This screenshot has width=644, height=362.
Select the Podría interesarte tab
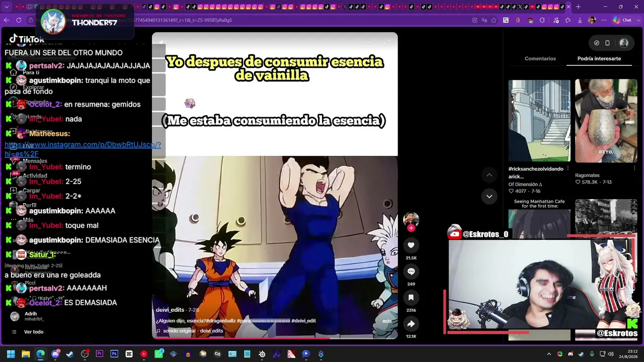(599, 59)
